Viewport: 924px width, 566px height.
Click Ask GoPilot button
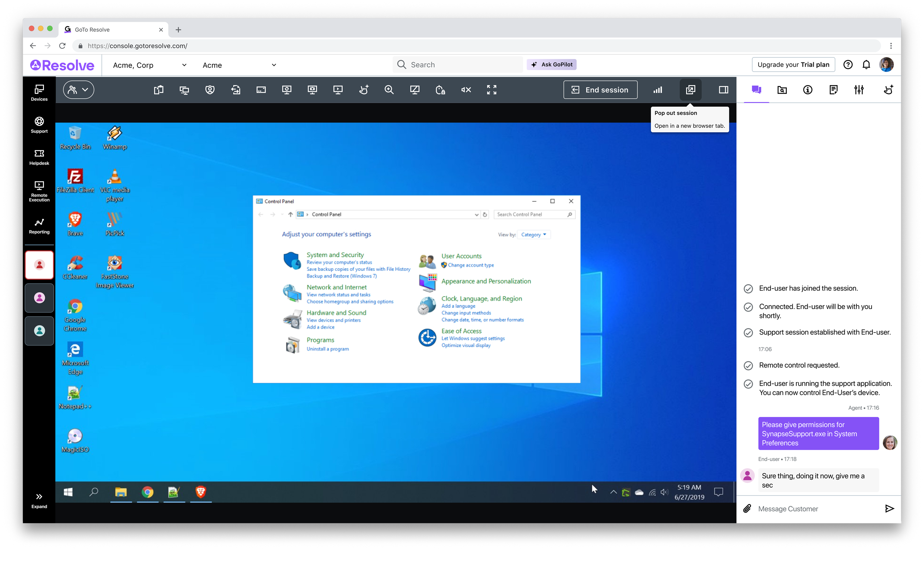551,65
